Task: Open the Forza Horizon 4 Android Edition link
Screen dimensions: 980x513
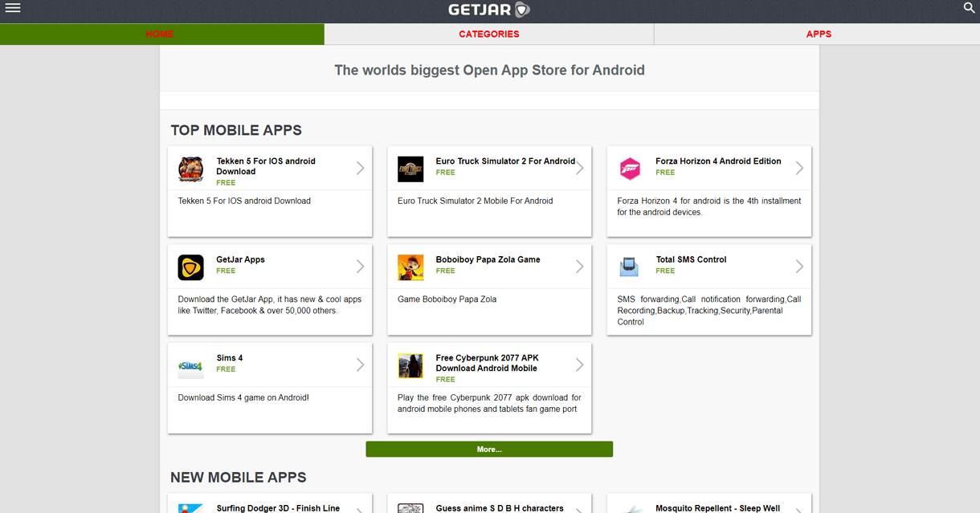Action: [x=718, y=161]
